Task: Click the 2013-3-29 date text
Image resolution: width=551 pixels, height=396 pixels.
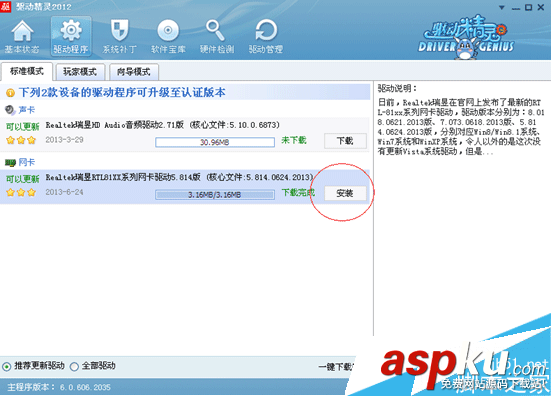Action: point(64,140)
